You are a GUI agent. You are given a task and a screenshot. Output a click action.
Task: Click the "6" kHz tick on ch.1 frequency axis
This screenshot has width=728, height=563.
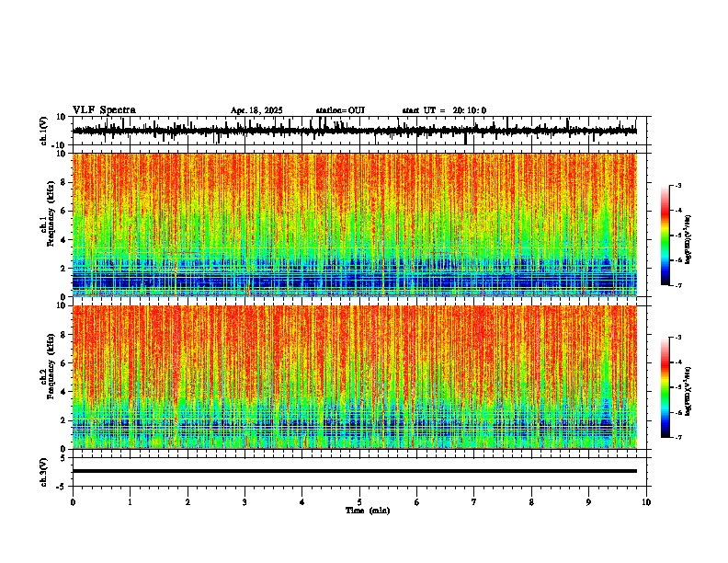63,211
